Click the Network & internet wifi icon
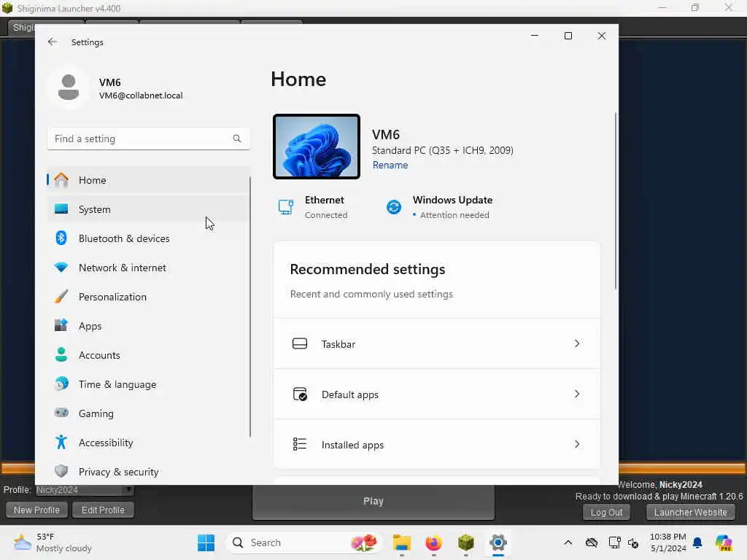Screen dimensions: 747x560 pos(61,268)
